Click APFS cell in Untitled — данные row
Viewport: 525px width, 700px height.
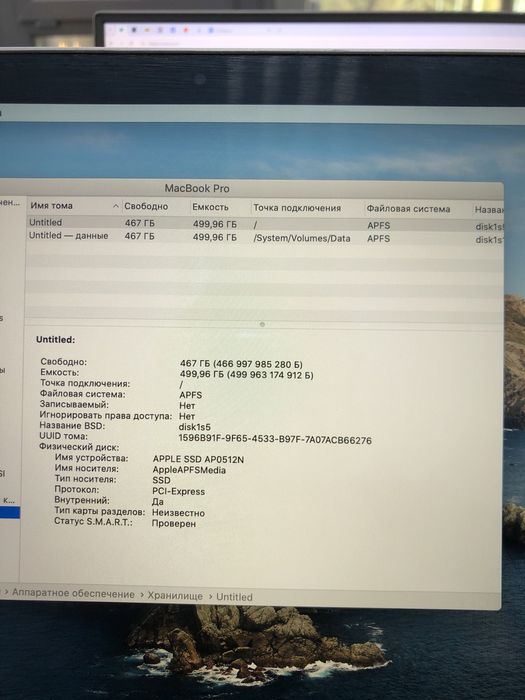click(379, 239)
